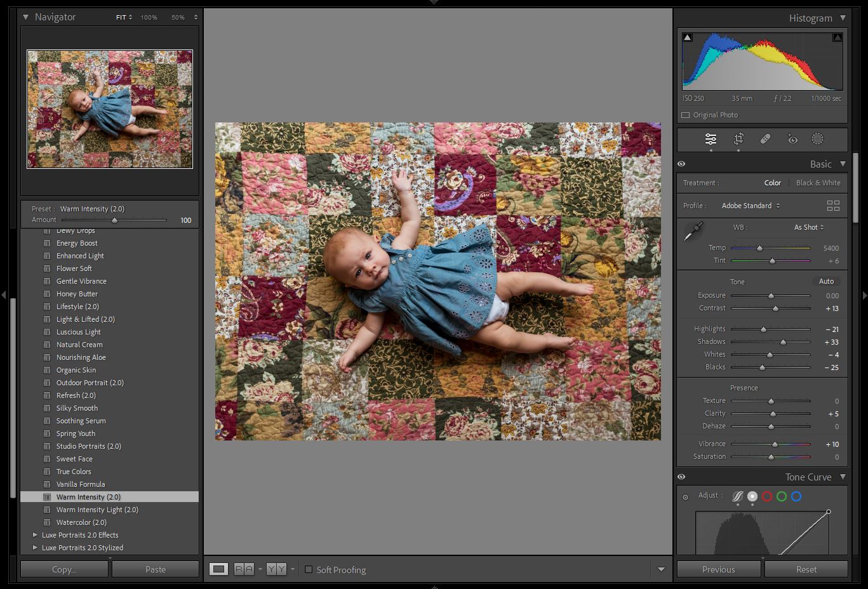This screenshot has height=589, width=868.
Task: Select the Edit sliders tool icon
Action: point(711,139)
